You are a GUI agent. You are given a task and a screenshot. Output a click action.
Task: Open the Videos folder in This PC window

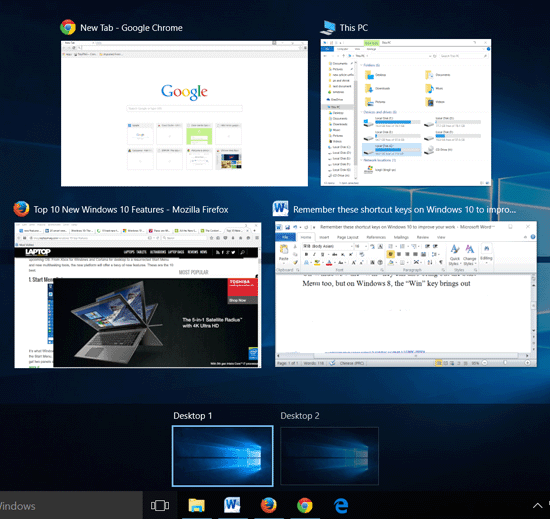click(x=435, y=102)
